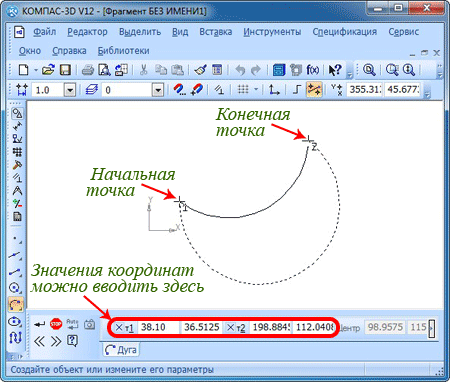
Task: Open the f(x) variables panel
Action: pyautogui.click(x=313, y=70)
